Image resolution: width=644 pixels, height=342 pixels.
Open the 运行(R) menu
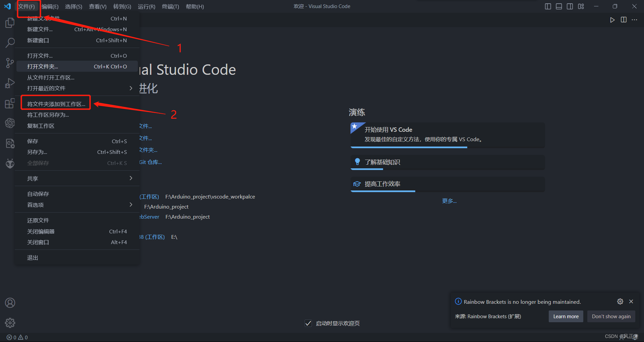point(147,7)
